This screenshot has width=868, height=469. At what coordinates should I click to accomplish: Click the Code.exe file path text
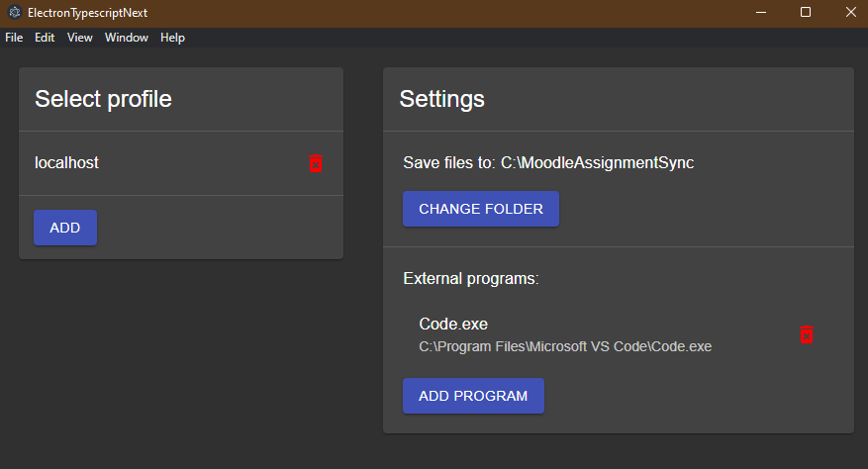[565, 346]
